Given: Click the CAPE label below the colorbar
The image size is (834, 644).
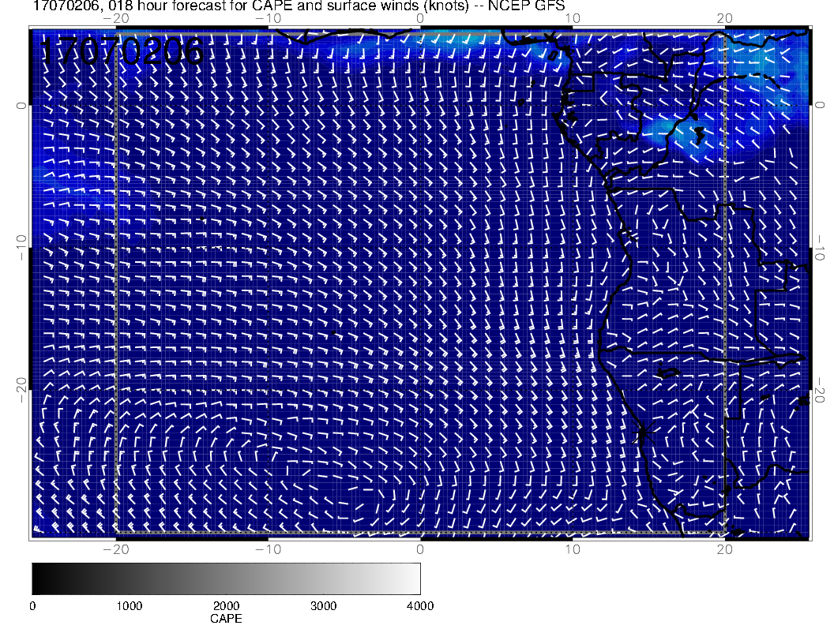Looking at the screenshot, I should [226, 619].
